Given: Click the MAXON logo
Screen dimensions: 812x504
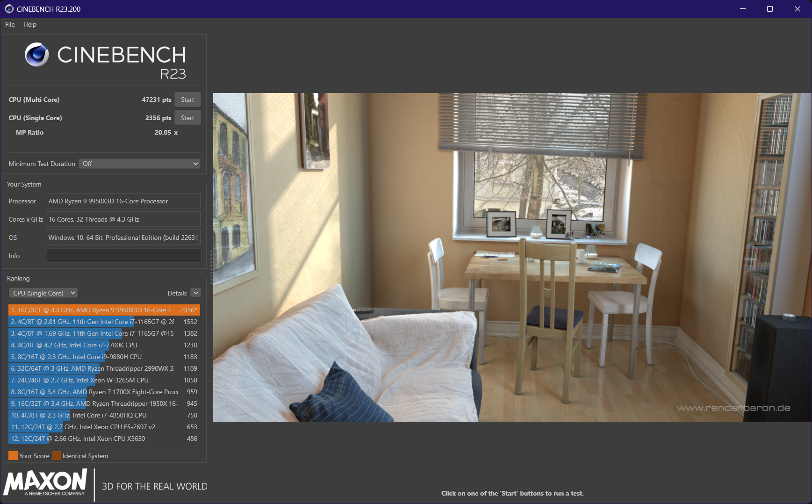Looking at the screenshot, I should point(45,483).
